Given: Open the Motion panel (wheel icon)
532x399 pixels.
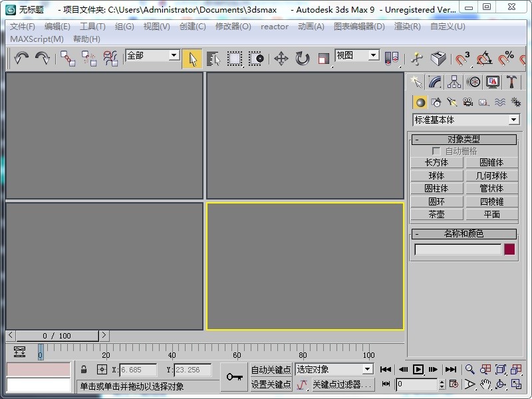Looking at the screenshot, I should point(473,82).
